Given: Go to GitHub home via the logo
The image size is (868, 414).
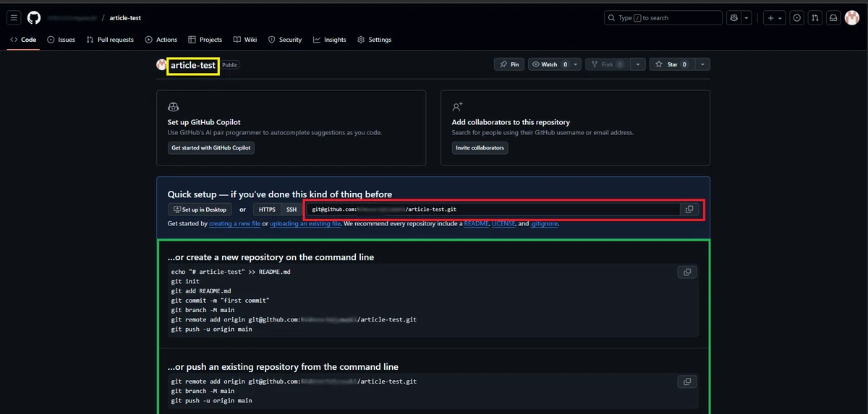Looking at the screenshot, I should click(x=34, y=18).
